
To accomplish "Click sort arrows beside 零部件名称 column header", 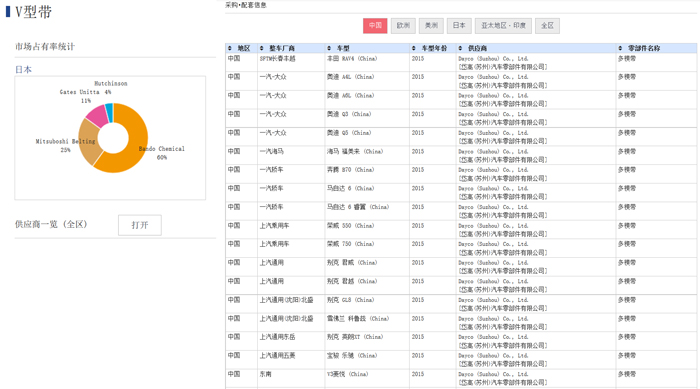I will point(620,48).
